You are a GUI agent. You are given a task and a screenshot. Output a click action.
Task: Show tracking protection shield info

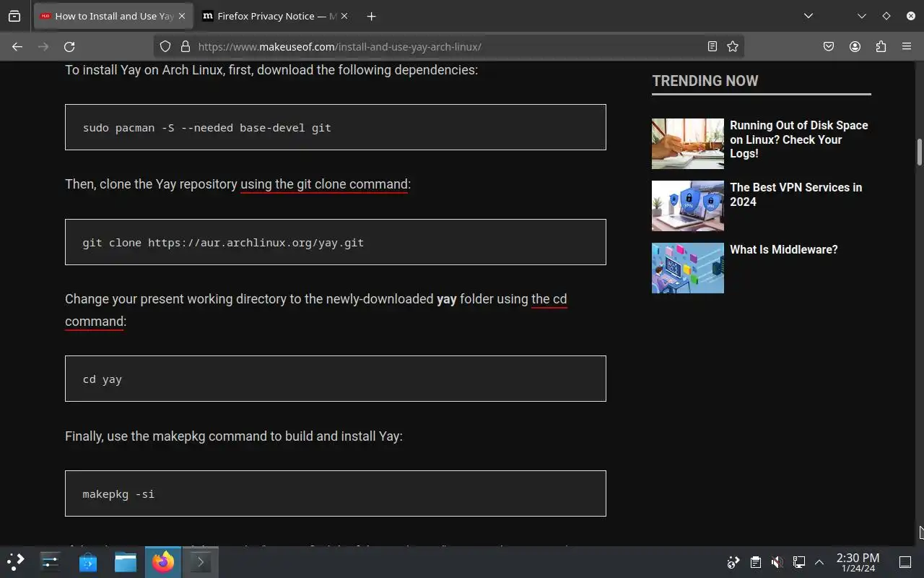165,46
